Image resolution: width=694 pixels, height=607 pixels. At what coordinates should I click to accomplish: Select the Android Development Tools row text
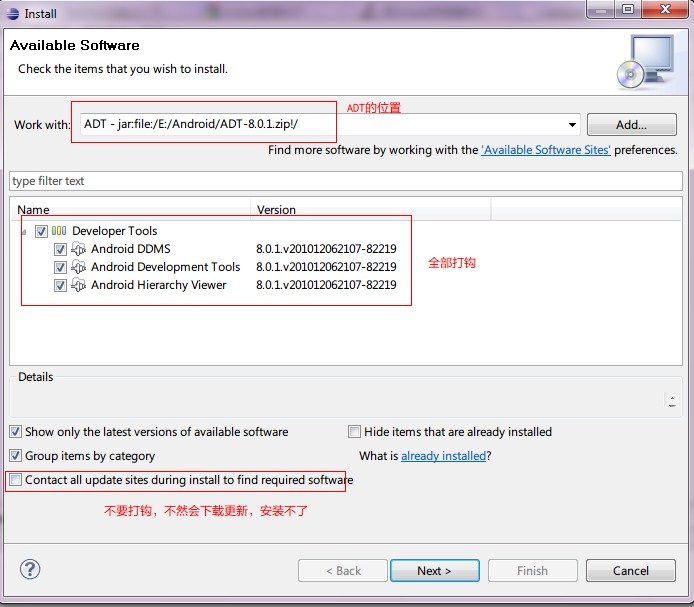(166, 267)
